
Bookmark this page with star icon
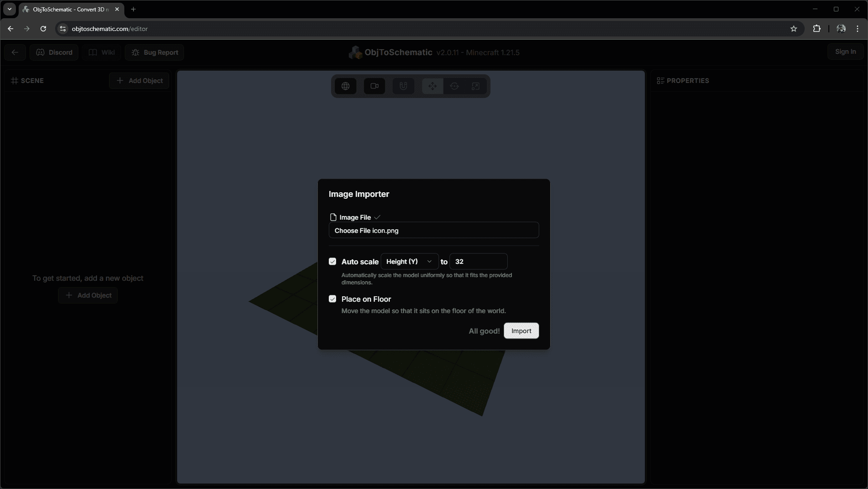pos(794,29)
